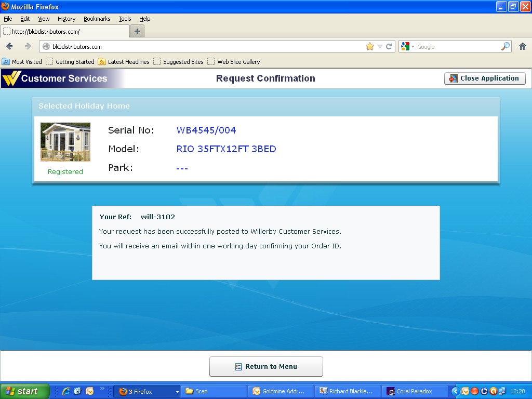This screenshot has height=399, width=532.
Task: Click the Windows Start button
Action: 25,391
